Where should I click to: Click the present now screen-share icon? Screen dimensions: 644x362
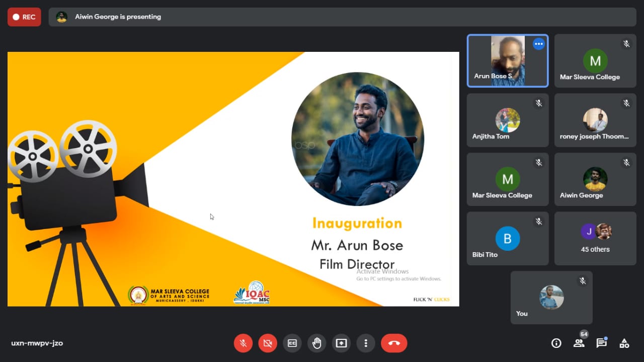(342, 343)
